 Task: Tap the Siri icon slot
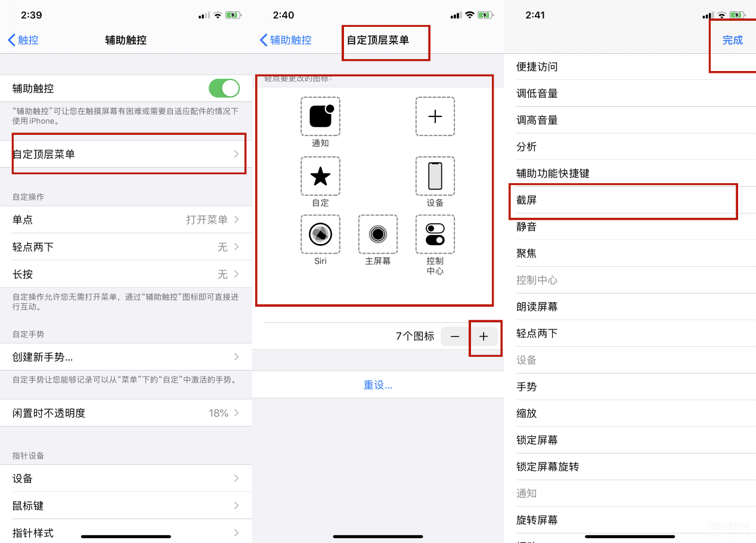(x=320, y=235)
